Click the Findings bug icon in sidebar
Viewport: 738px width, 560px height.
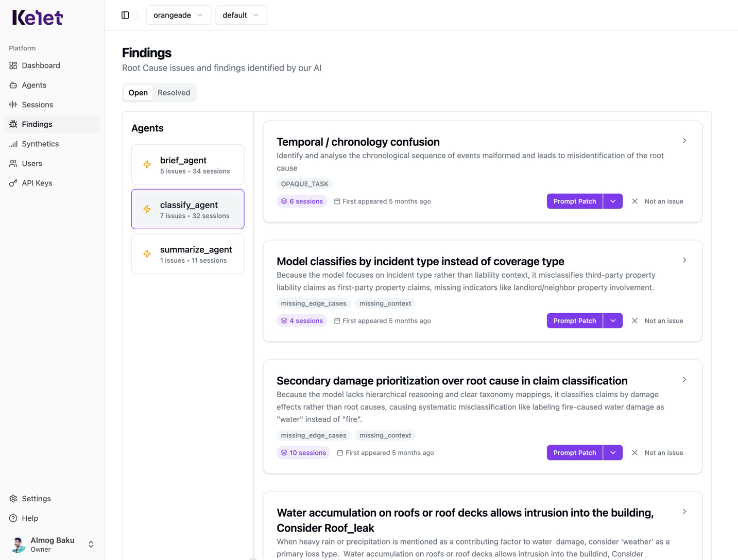click(12, 124)
